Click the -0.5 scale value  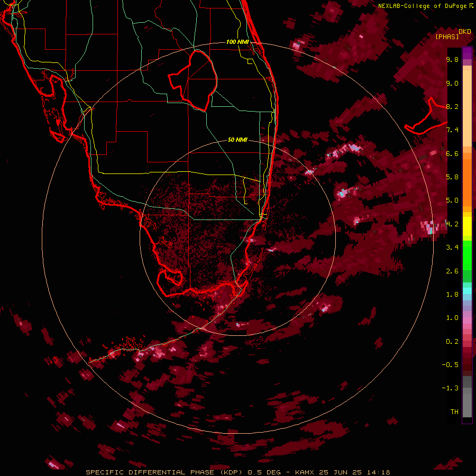[x=450, y=365]
